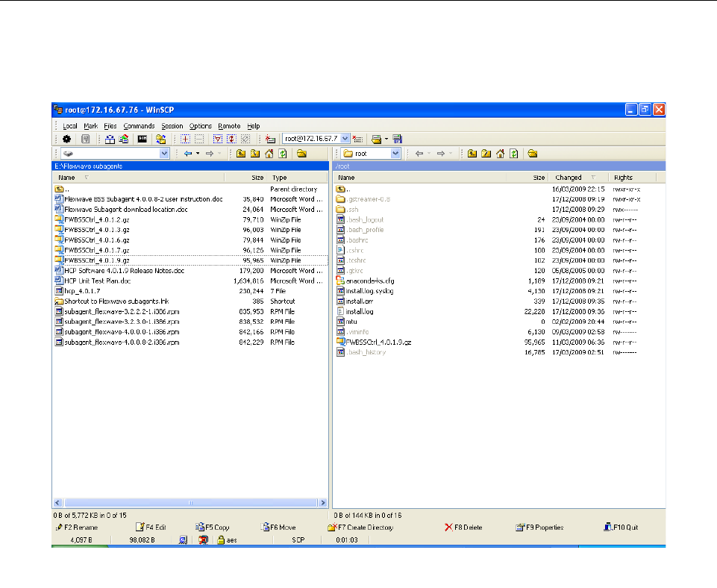717x588 pixels.
Task: Open the Local menu
Action: tap(70, 126)
